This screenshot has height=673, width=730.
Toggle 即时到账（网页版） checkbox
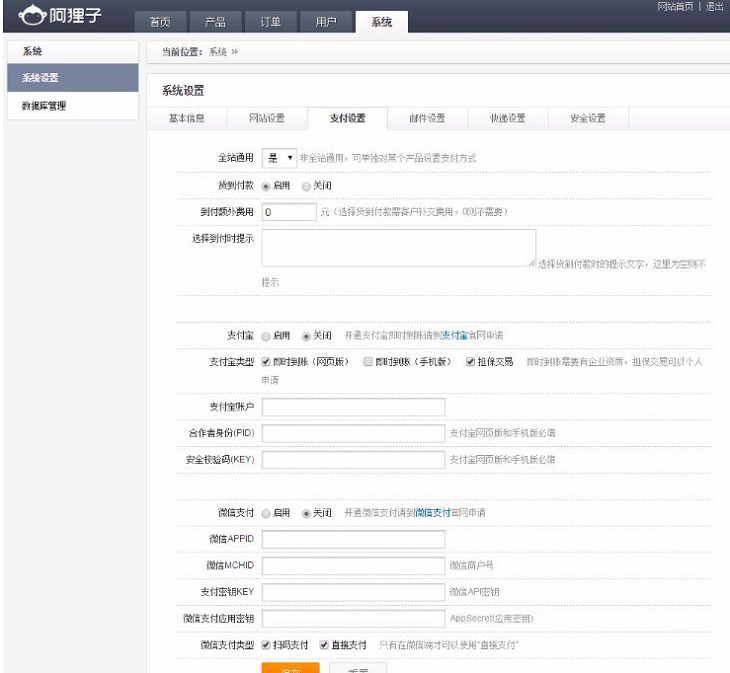click(x=266, y=361)
